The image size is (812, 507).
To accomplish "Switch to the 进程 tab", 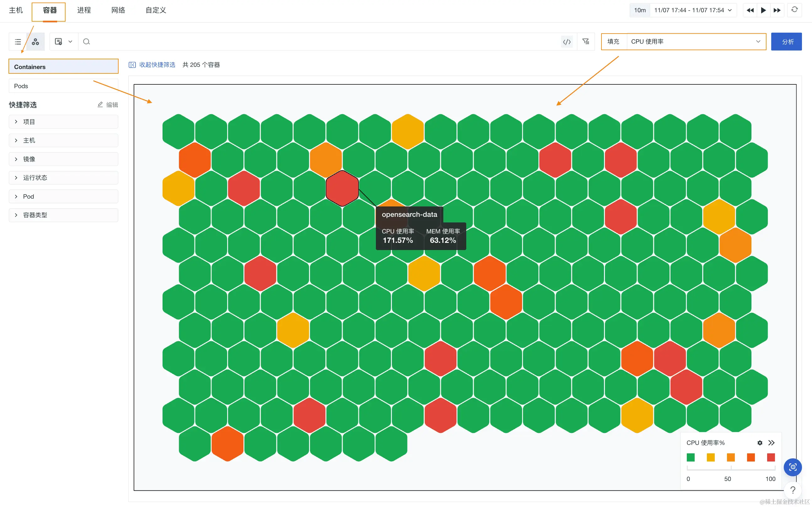I will tap(84, 10).
